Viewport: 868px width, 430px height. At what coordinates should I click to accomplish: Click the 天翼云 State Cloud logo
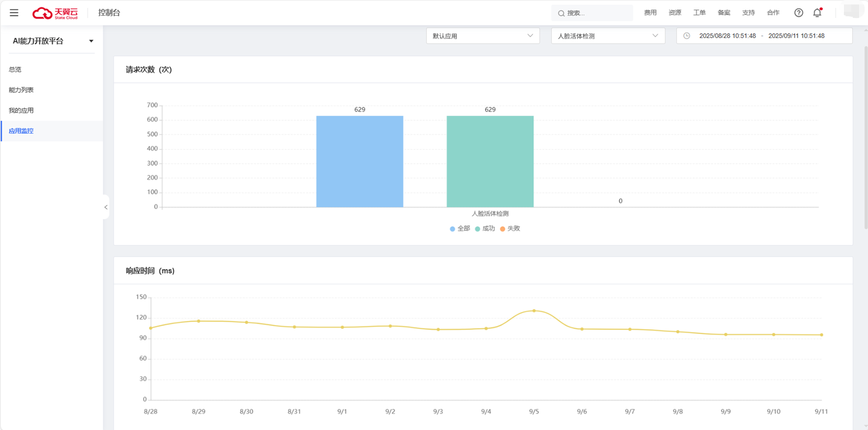pyautogui.click(x=55, y=12)
